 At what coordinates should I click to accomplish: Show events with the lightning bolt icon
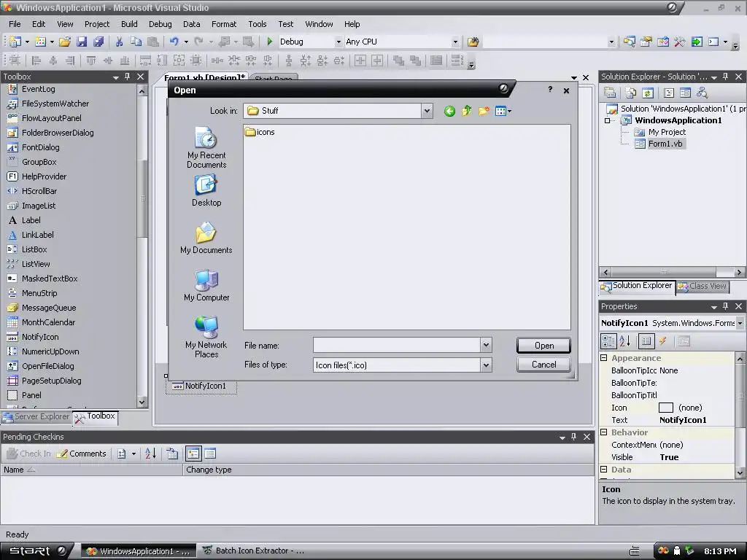point(662,341)
